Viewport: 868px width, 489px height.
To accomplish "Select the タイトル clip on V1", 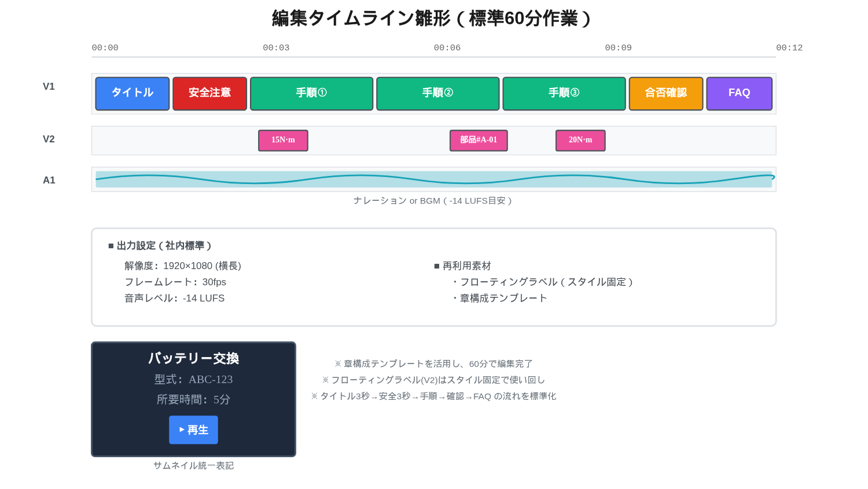I will (x=132, y=93).
